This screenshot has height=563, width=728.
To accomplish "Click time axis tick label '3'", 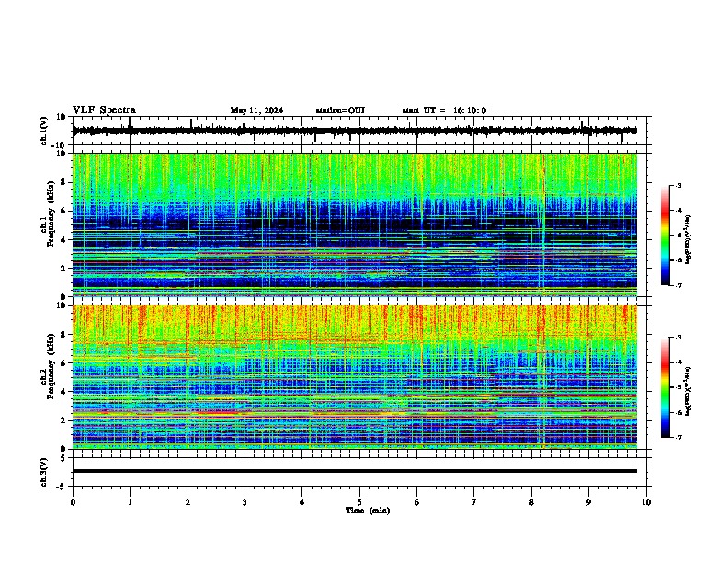I will point(245,502).
